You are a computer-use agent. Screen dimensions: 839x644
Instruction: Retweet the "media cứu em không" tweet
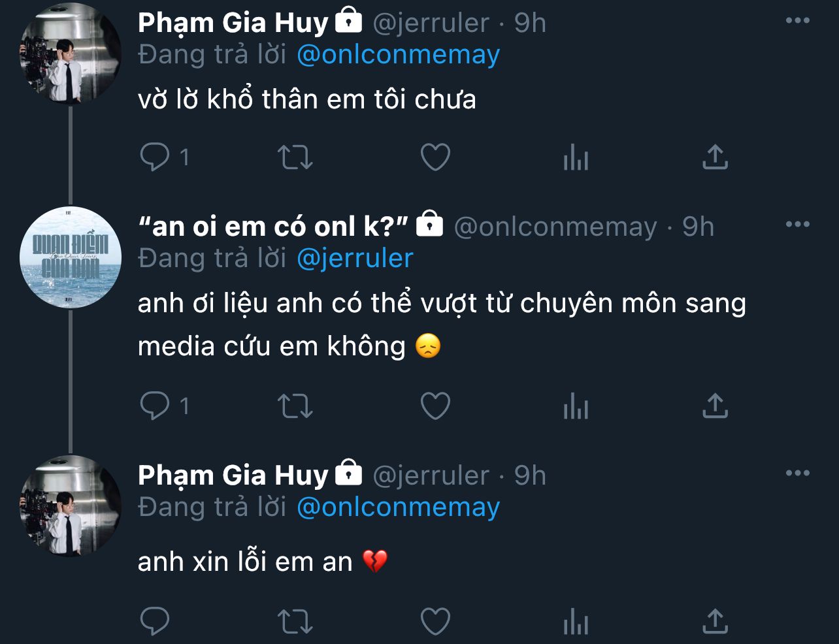tap(295, 406)
